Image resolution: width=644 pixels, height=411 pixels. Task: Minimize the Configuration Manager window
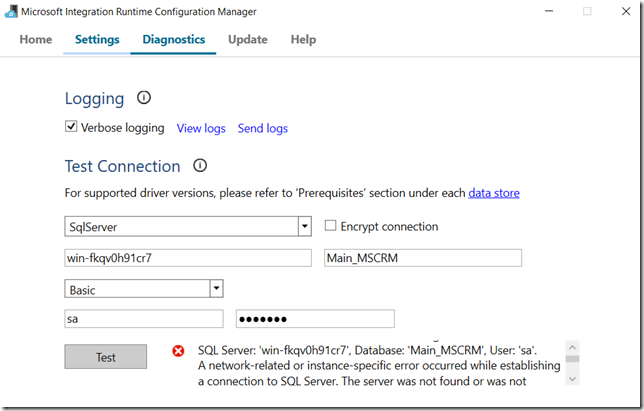(549, 11)
